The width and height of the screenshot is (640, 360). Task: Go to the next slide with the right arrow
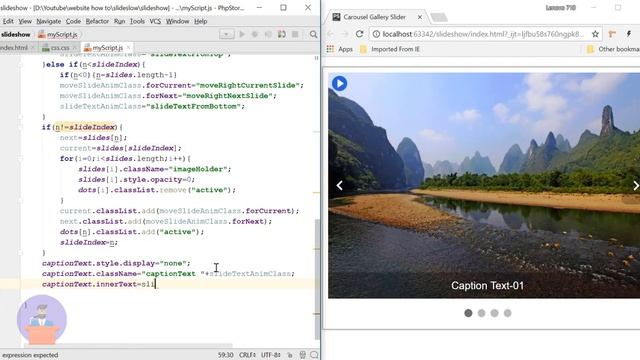point(636,185)
